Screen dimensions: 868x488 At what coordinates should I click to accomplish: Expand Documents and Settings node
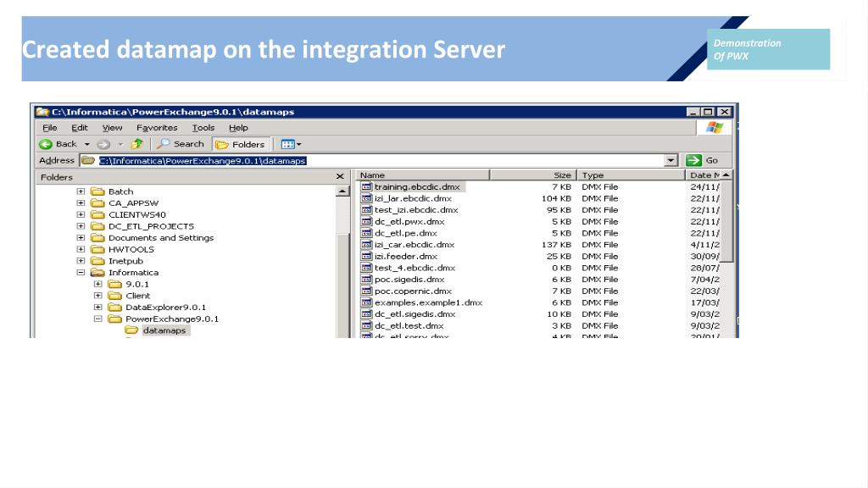[x=81, y=238]
